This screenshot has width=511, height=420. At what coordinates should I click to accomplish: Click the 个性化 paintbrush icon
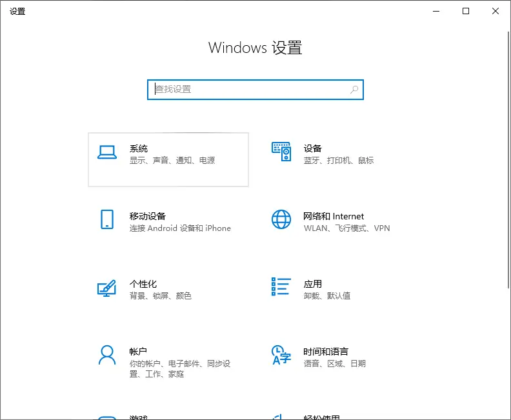106,288
